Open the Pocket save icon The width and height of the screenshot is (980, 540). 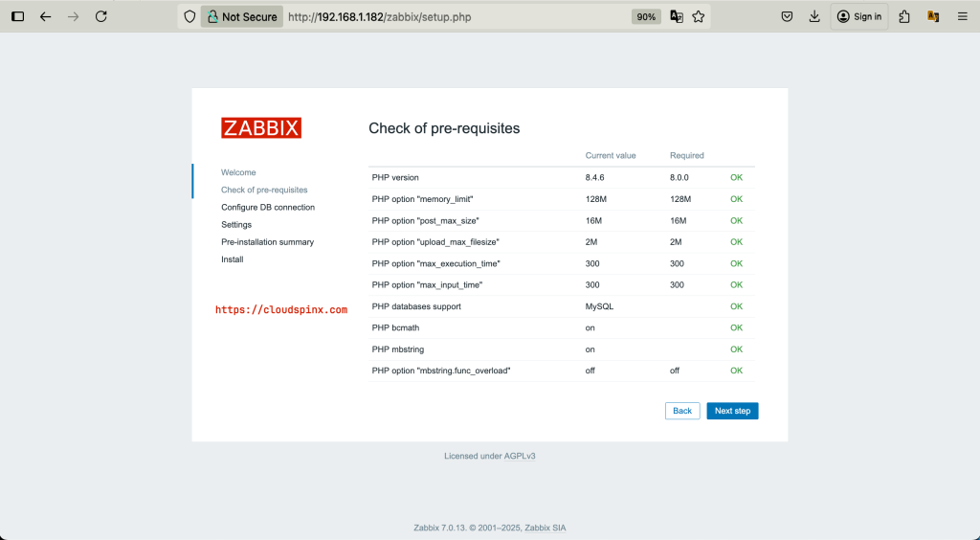pyautogui.click(x=787, y=17)
